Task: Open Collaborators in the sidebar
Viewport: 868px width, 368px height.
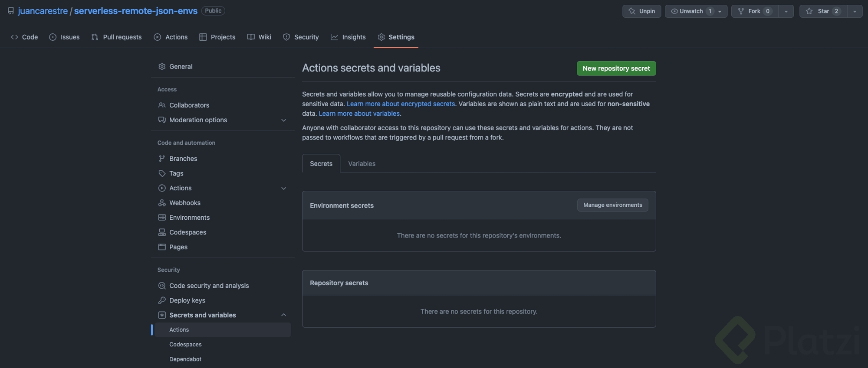Action: pyautogui.click(x=223, y=105)
